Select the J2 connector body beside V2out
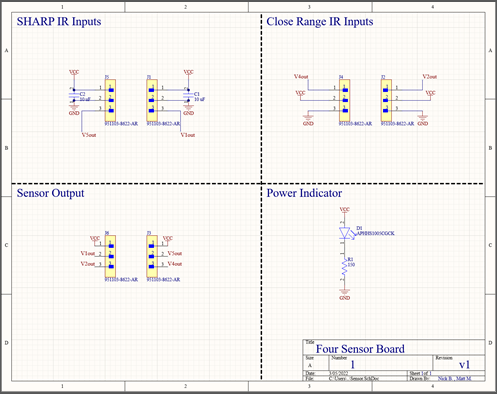This screenshot has height=394, width=497. [386, 100]
